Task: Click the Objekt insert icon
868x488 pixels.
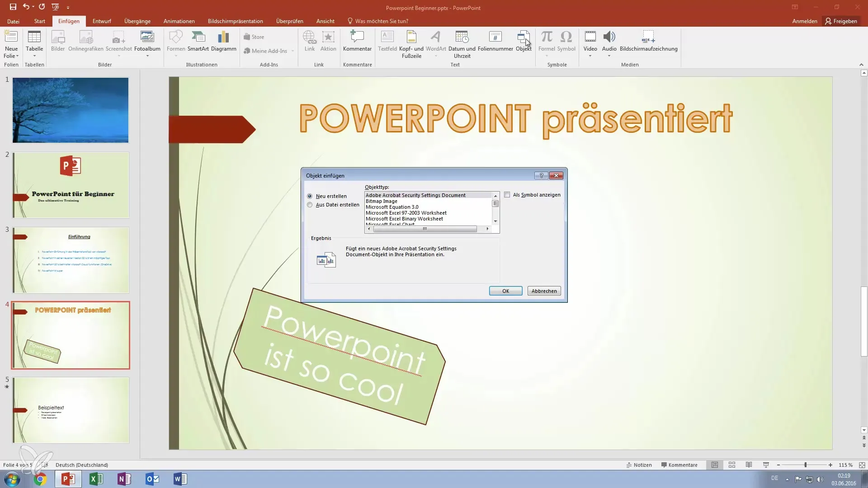Action: 524,41
